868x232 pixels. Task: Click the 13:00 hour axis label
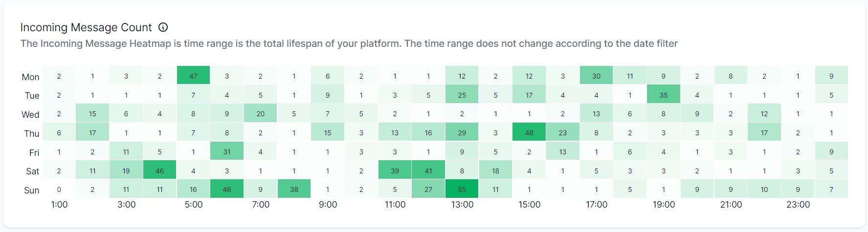(x=462, y=205)
